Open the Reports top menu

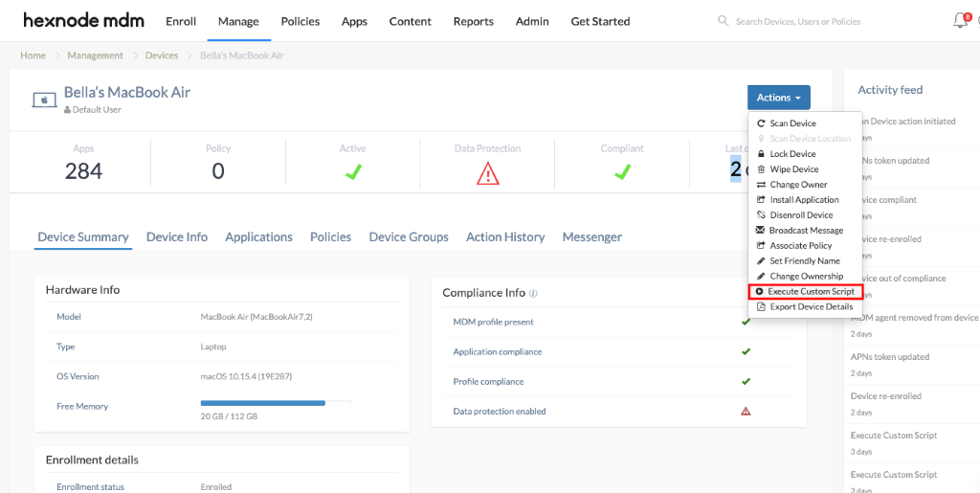pos(473,21)
